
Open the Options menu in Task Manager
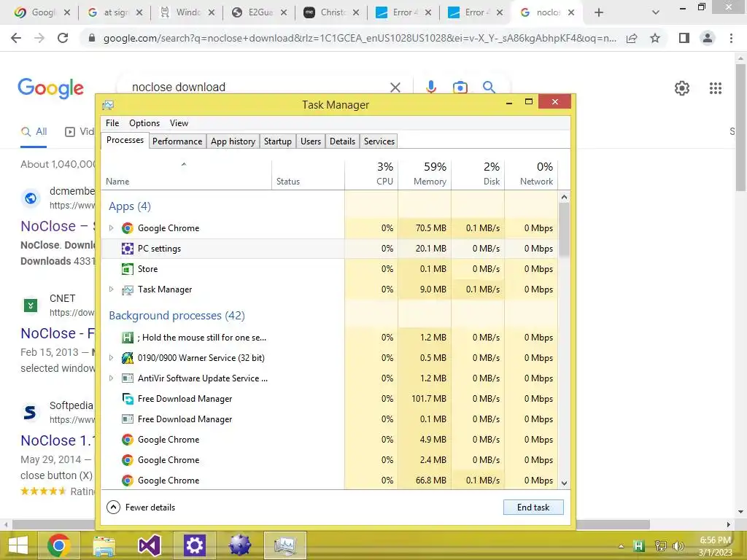pyautogui.click(x=144, y=123)
